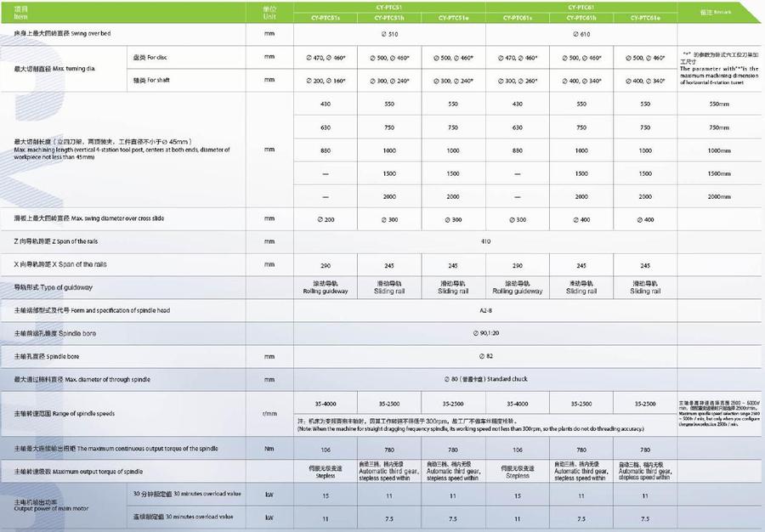Click the '2000mm' remark cell
The width and height of the screenshot is (765, 532).
point(719,196)
